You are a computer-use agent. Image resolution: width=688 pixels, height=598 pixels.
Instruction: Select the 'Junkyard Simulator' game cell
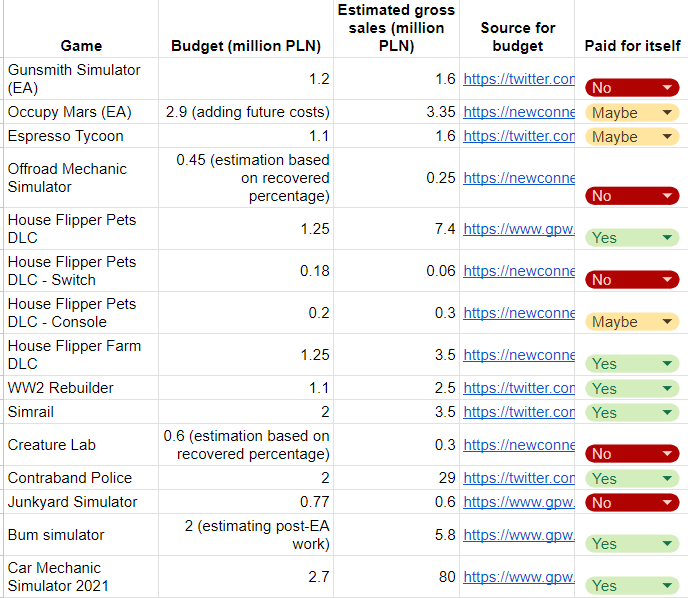(x=81, y=502)
